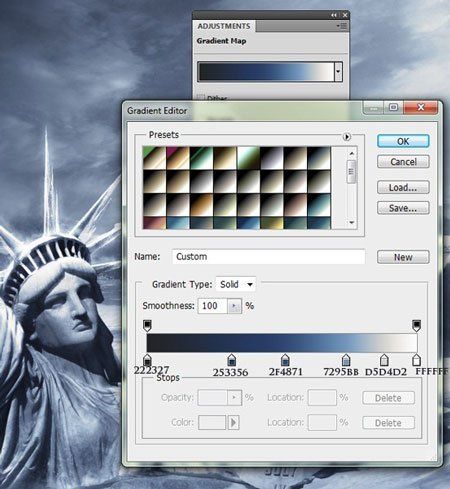Open the Gradient Type Solid dropdown
The image size is (450, 489).
click(x=236, y=284)
